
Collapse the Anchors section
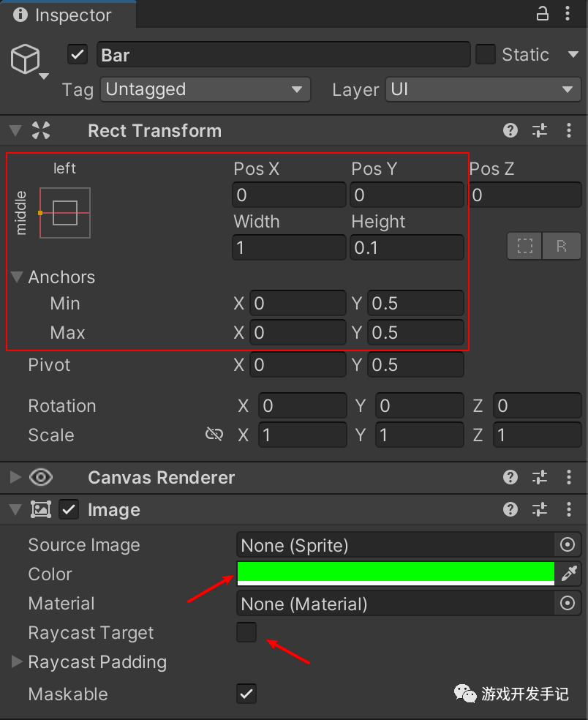[x=17, y=277]
